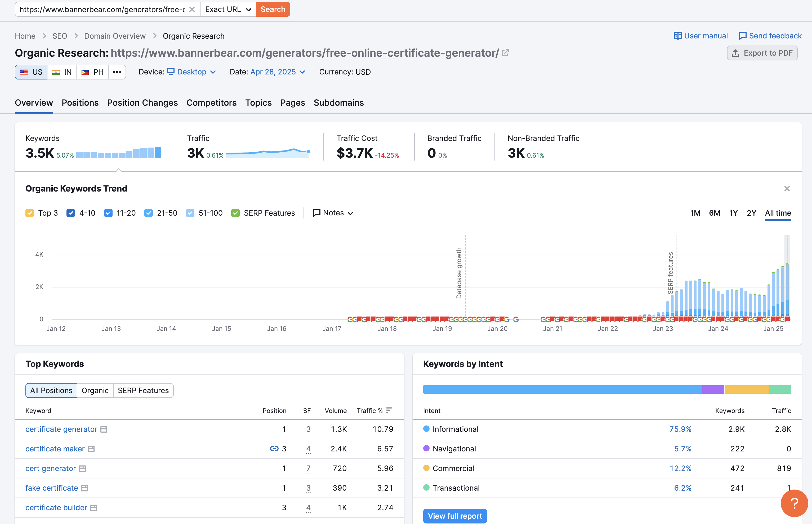Clear the URL search field with X

pos(192,10)
